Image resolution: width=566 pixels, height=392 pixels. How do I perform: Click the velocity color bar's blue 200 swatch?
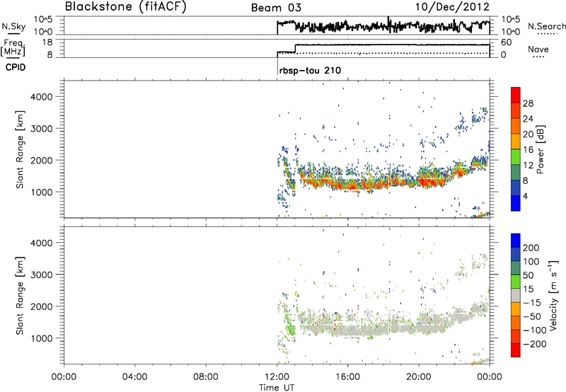pos(516,241)
